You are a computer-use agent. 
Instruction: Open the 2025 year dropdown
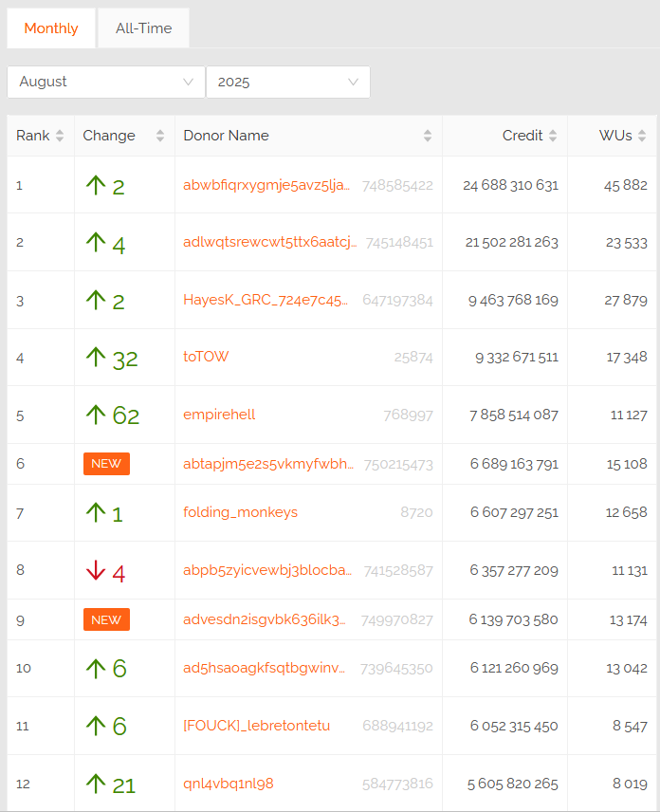click(x=287, y=82)
